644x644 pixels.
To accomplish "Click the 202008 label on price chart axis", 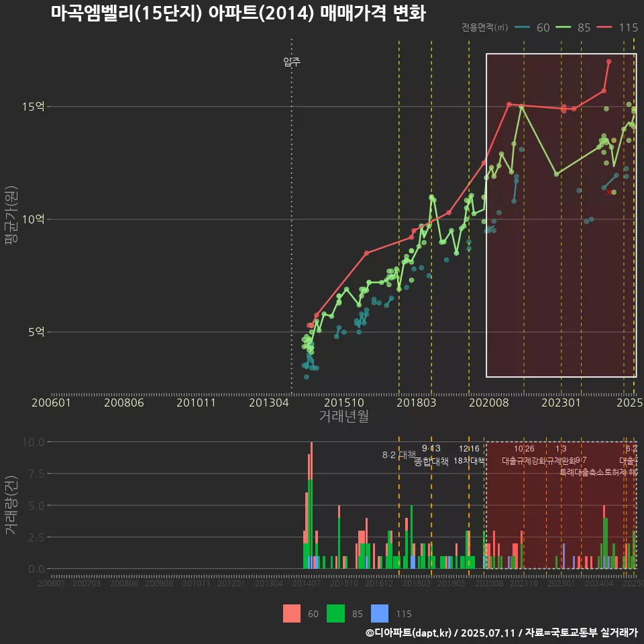I will pyautogui.click(x=489, y=402).
